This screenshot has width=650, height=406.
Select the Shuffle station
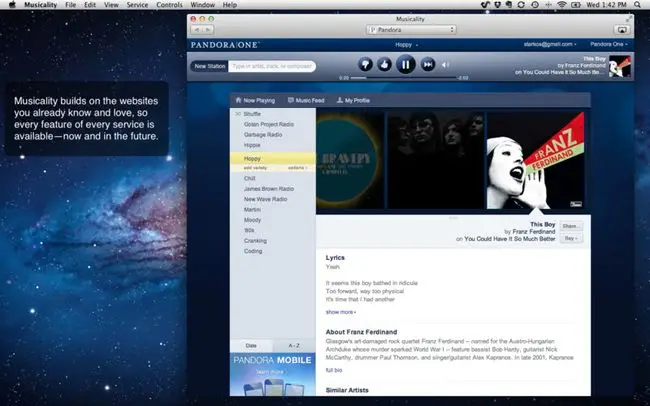tap(252, 114)
